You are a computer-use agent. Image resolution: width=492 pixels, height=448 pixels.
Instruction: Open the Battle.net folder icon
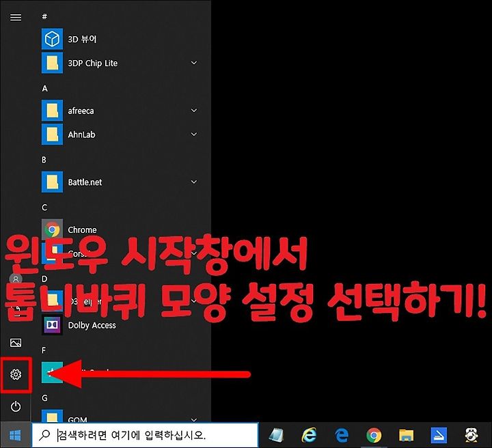click(x=52, y=182)
